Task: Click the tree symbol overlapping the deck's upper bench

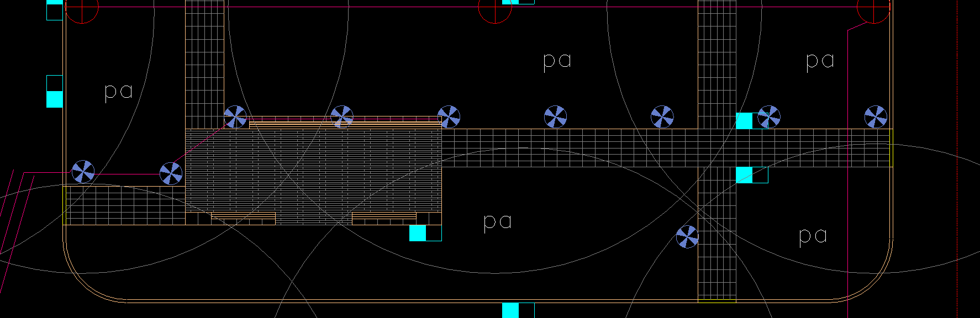Action: (342, 117)
